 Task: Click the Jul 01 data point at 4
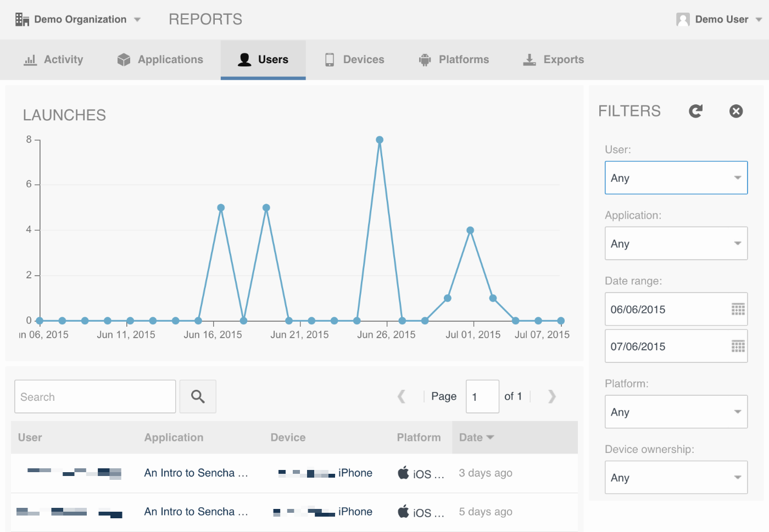470,231
